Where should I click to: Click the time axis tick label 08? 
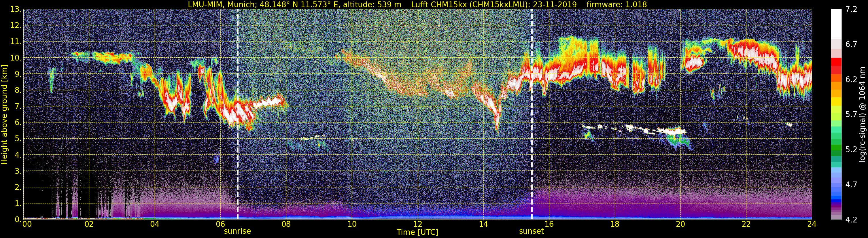tap(286, 224)
